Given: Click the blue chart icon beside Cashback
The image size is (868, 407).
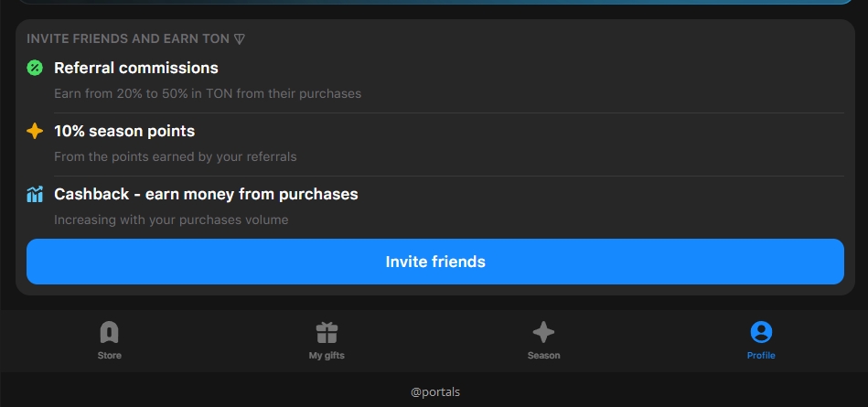Looking at the screenshot, I should click(35, 194).
